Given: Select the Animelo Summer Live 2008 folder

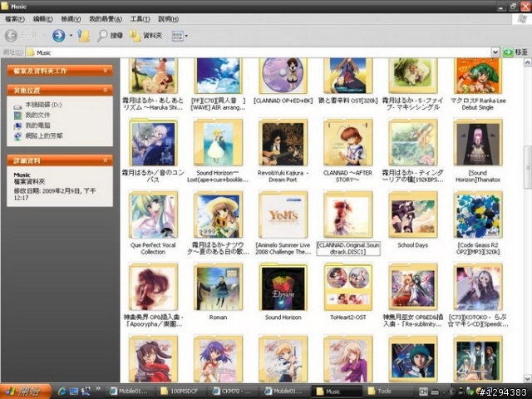Looking at the screenshot, I should [x=283, y=223].
